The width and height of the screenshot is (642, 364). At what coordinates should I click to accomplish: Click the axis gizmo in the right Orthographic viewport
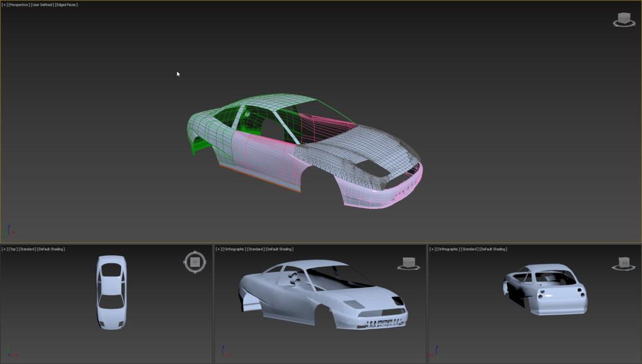coord(438,351)
